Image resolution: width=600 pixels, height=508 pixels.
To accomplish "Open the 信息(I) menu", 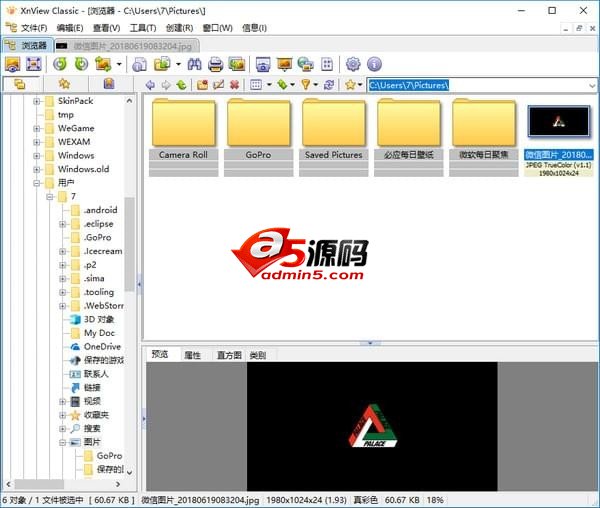I will tap(254, 28).
